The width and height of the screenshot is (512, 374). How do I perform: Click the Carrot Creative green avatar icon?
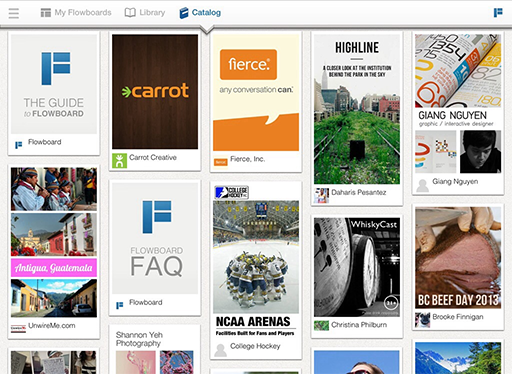pyautogui.click(x=119, y=160)
